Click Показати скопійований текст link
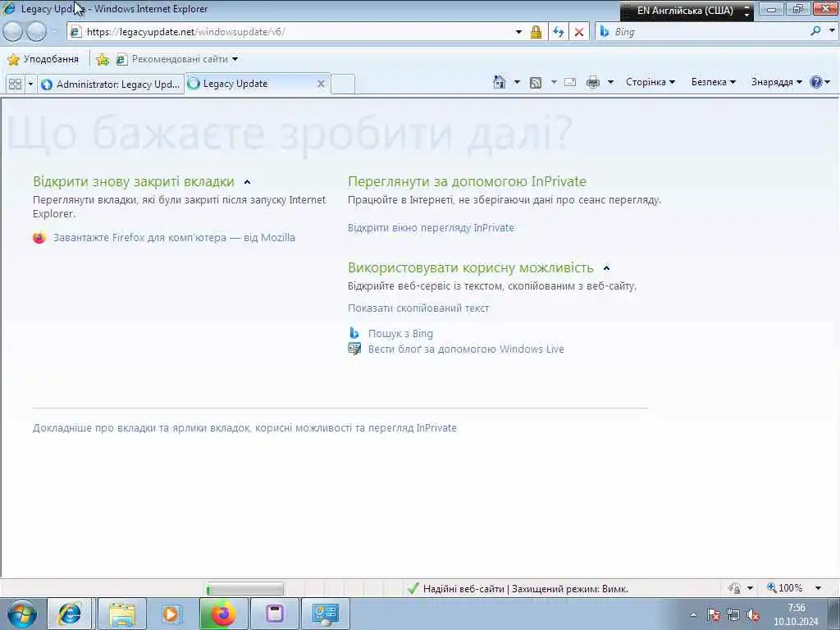The width and height of the screenshot is (840, 630). point(418,308)
